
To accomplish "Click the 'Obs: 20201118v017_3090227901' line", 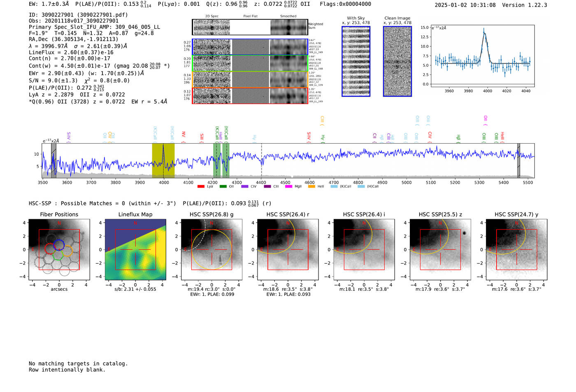I will point(74,21).
